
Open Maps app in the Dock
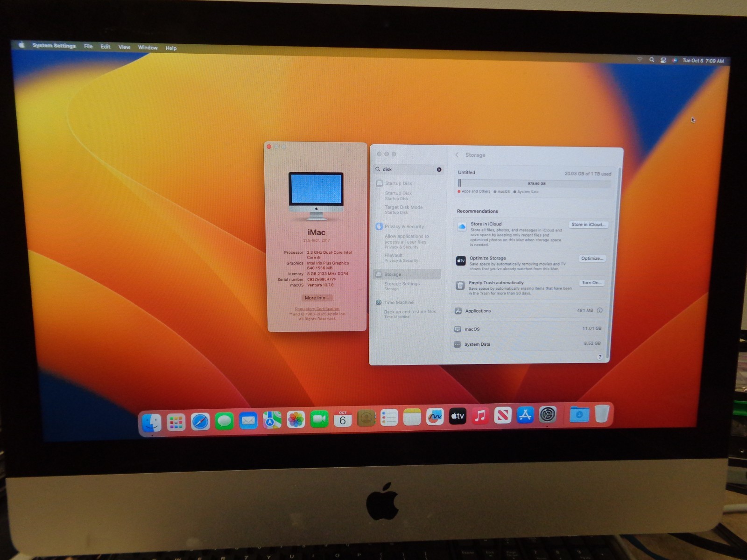click(272, 420)
